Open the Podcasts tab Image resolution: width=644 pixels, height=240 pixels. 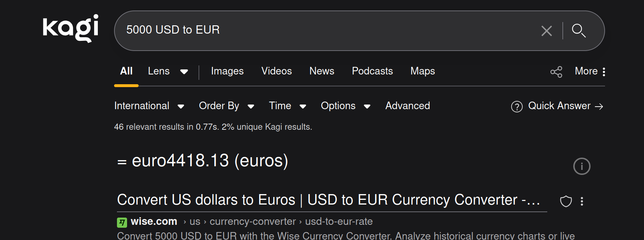(372, 71)
